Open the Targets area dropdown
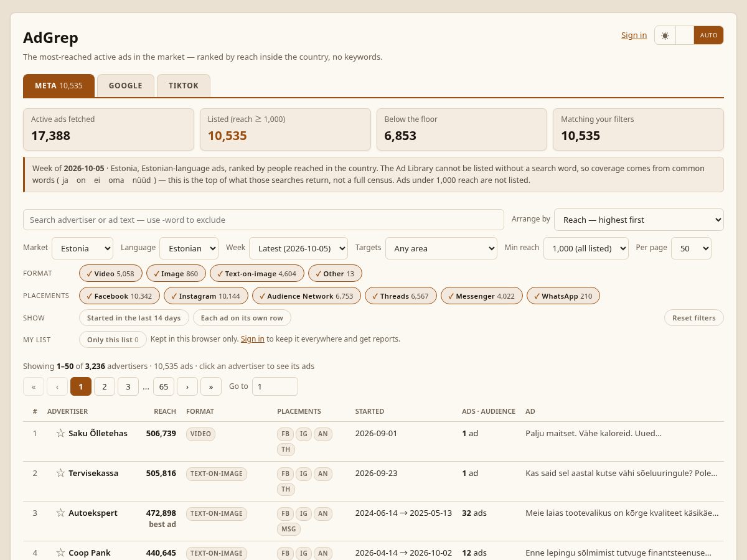This screenshot has height=560, width=747. pos(441,248)
